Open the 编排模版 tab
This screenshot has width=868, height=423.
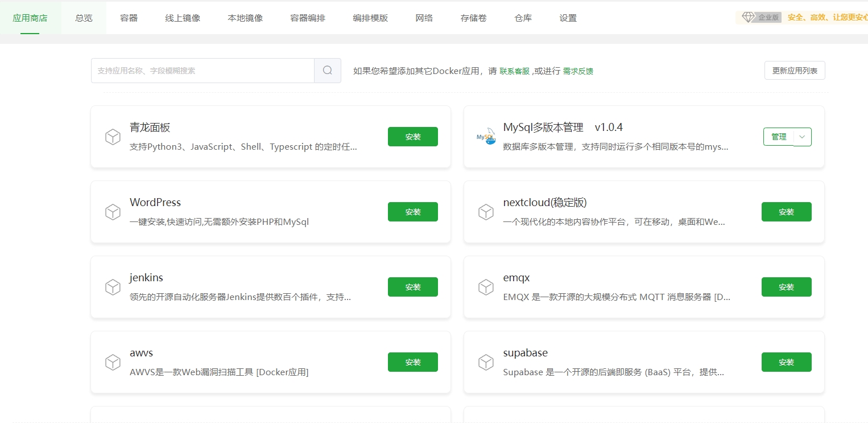pyautogui.click(x=370, y=18)
